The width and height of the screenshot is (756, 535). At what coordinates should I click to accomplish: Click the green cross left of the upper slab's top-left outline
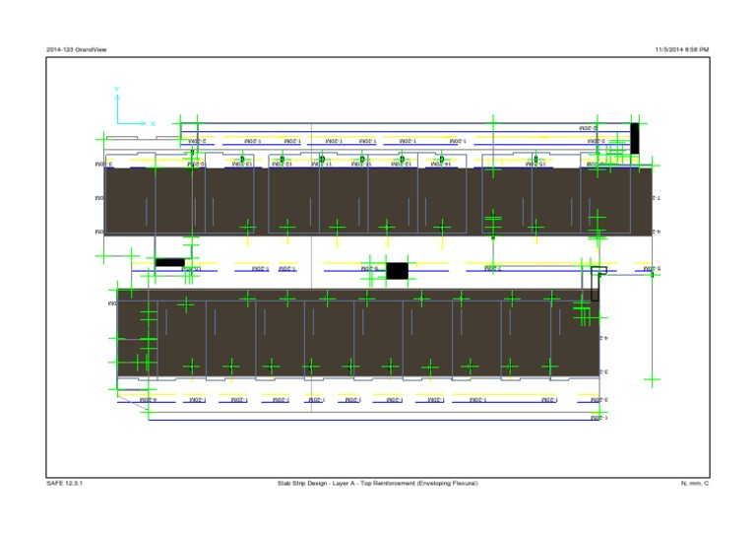pyautogui.click(x=103, y=140)
